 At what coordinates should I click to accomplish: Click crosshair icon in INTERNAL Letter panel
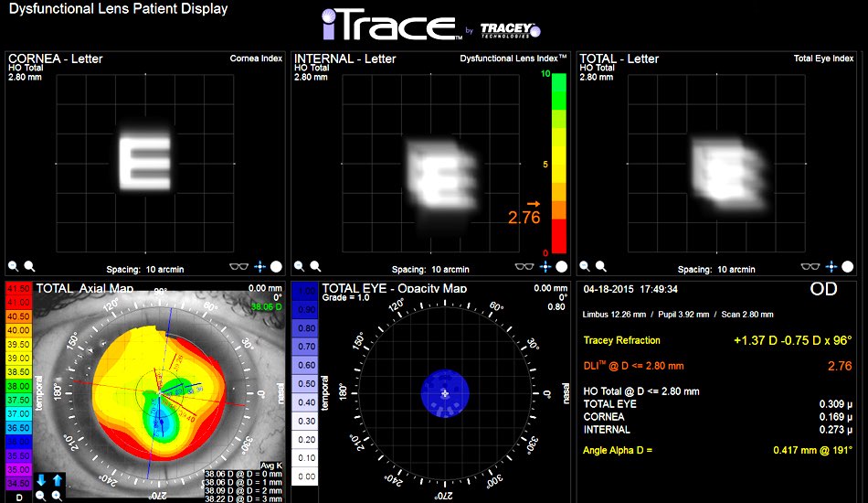tap(545, 267)
